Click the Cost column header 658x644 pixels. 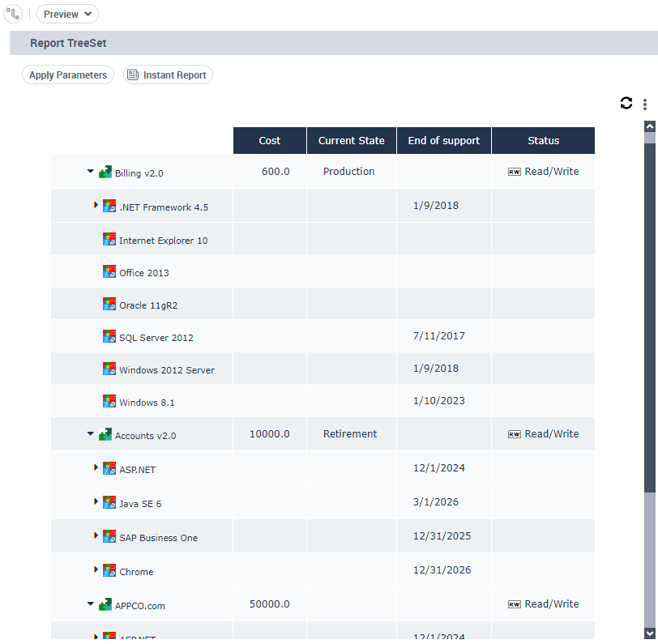(x=270, y=140)
